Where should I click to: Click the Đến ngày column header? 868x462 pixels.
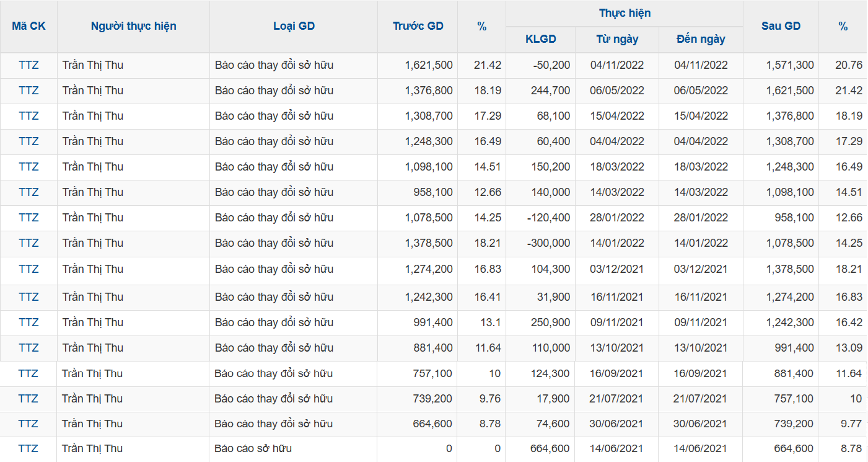tap(701, 39)
